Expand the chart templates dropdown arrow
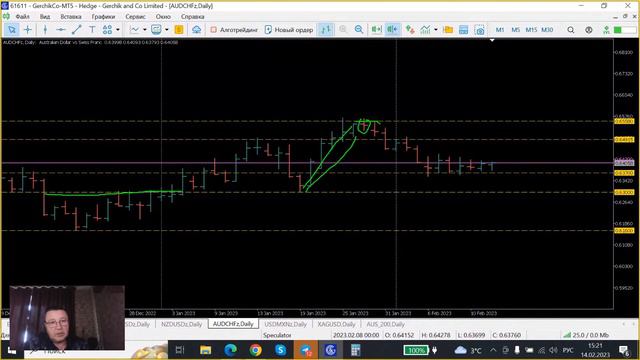Screen dimensions: 640x360 pyautogui.click(x=167, y=29)
